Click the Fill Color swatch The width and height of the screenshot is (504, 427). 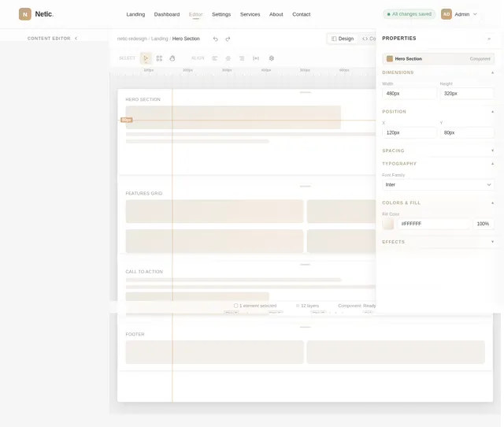pos(388,224)
